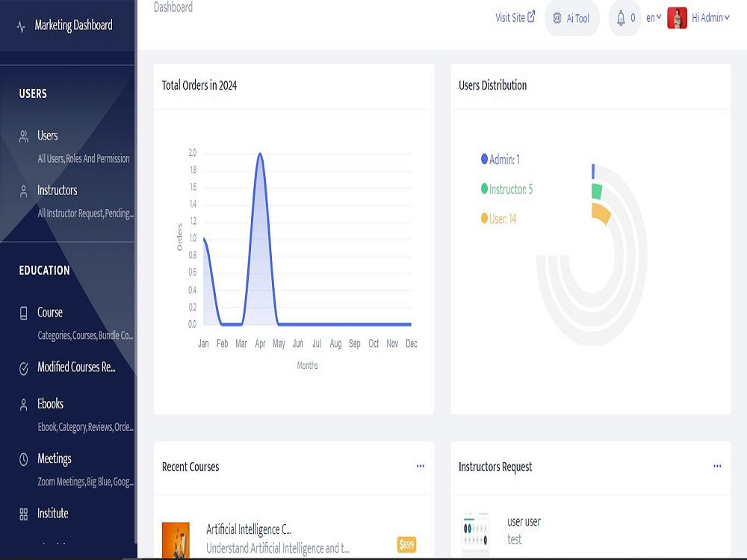Open the user user instructor request
This screenshot has height=560, width=747.
[524, 522]
